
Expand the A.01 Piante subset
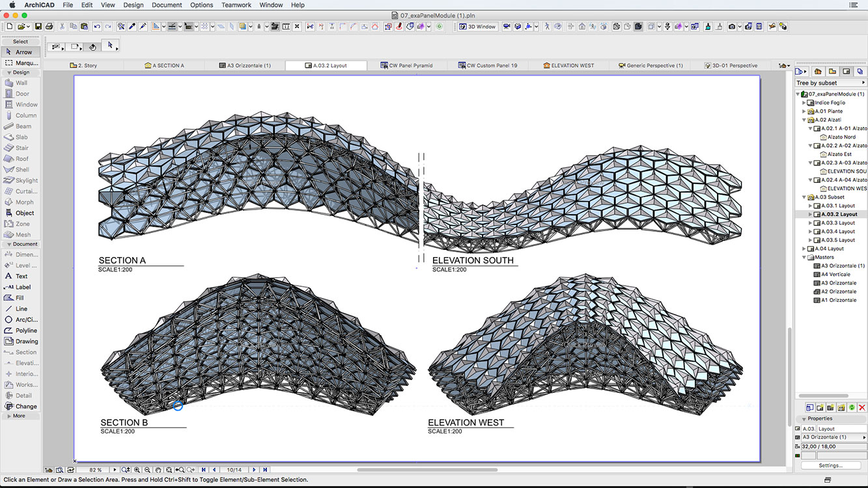[804, 111]
